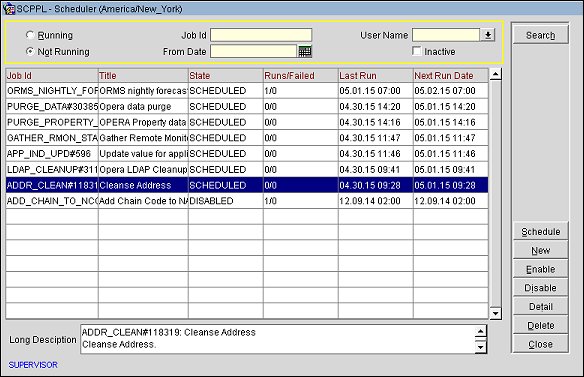Select the LDAP_CLEANUP#311 job row
The width and height of the screenshot is (584, 377).
[247, 170]
